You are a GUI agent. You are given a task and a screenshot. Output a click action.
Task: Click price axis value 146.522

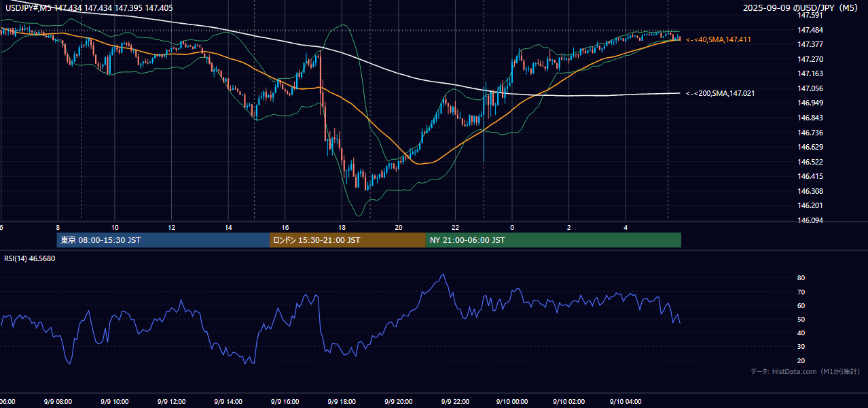click(810, 162)
